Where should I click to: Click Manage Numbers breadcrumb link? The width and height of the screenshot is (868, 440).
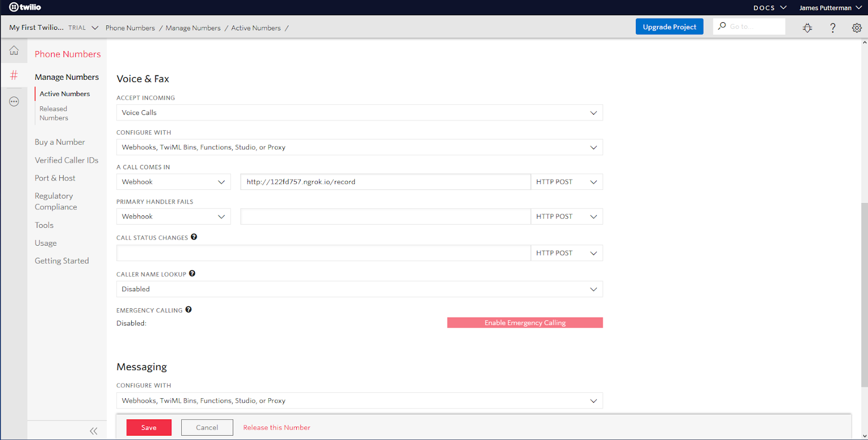pyautogui.click(x=193, y=28)
